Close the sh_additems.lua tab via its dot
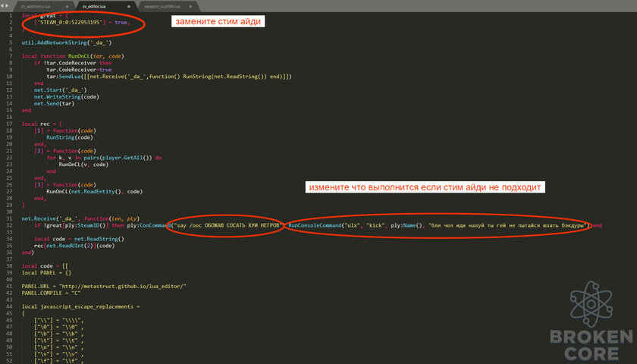Image resolution: width=637 pixels, height=364 pixels. tap(67, 7)
